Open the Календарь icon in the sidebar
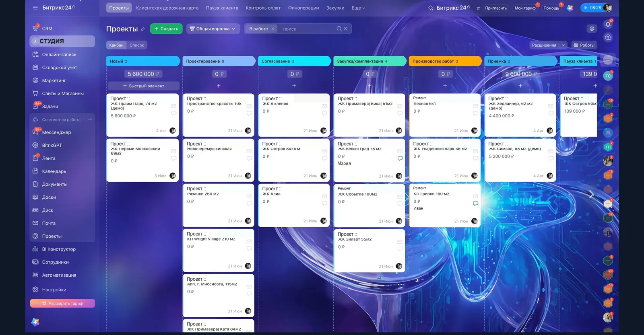Image resolution: width=644 pixels, height=335 pixels. coord(35,171)
